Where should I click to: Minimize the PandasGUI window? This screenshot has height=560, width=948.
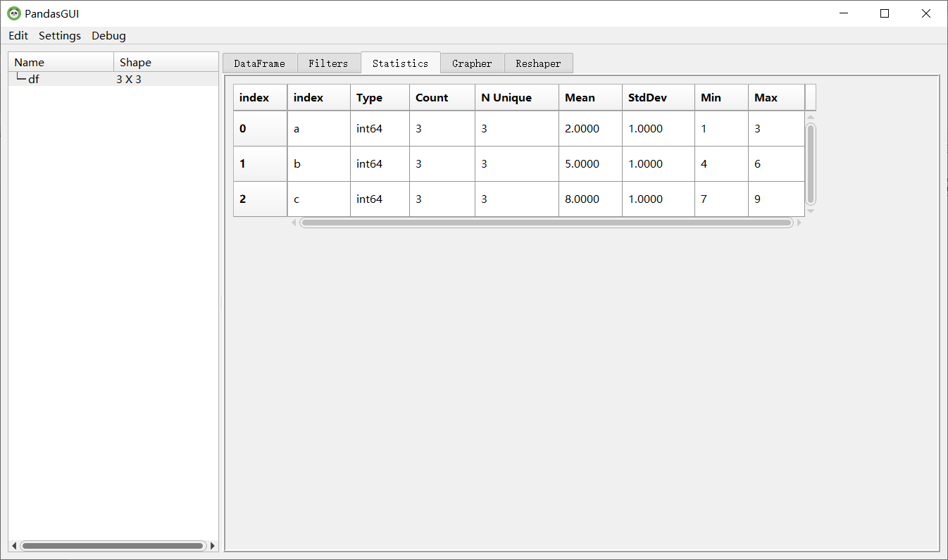844,13
